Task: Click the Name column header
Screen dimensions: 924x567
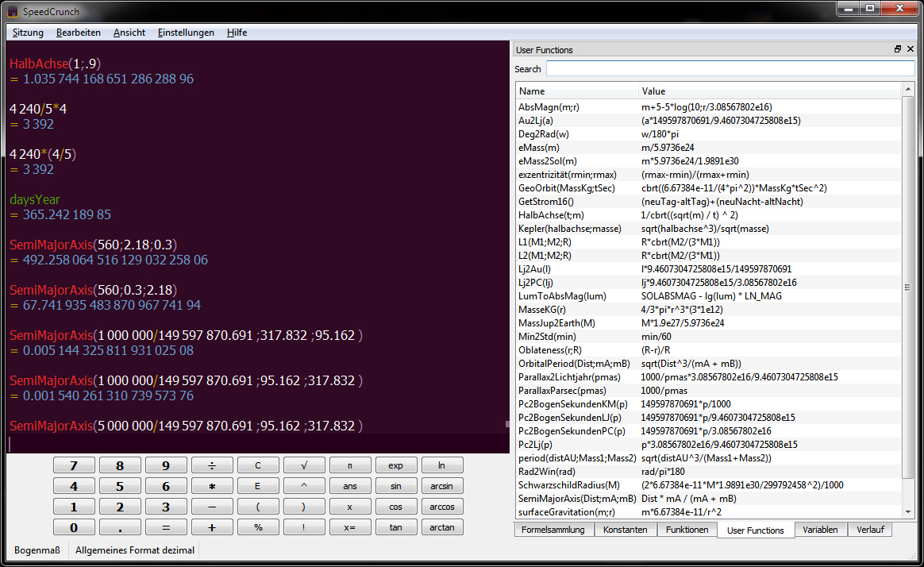Action: click(576, 91)
